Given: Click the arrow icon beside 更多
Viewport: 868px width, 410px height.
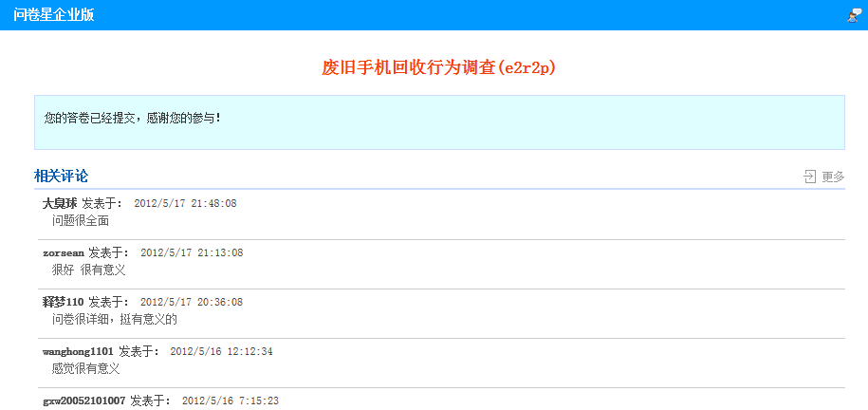Looking at the screenshot, I should [x=809, y=177].
